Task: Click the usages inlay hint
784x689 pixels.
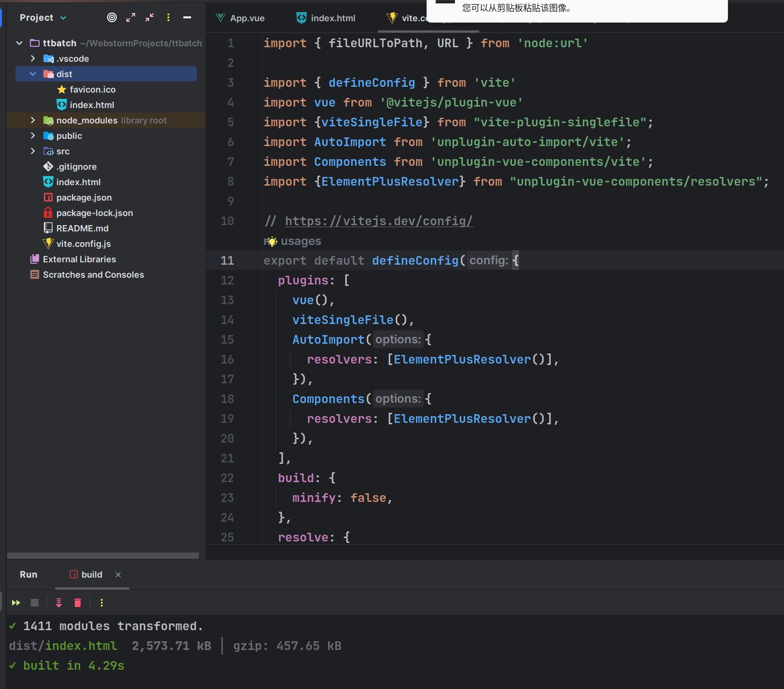Action: tap(301, 241)
